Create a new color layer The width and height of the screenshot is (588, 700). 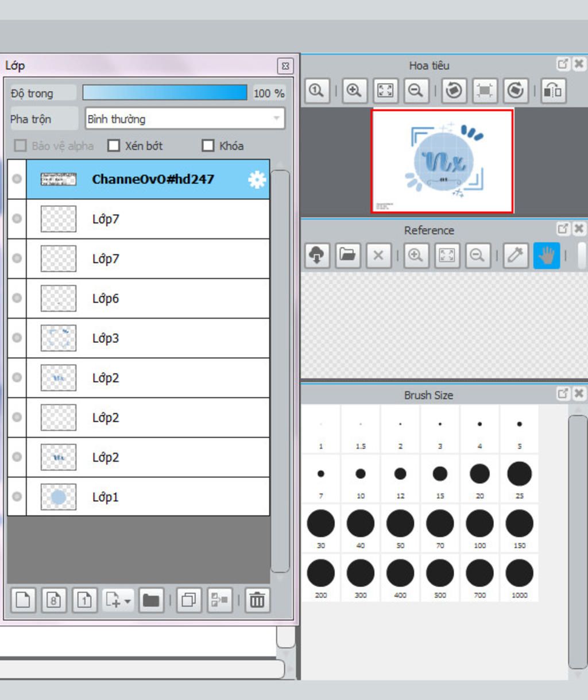[24, 600]
